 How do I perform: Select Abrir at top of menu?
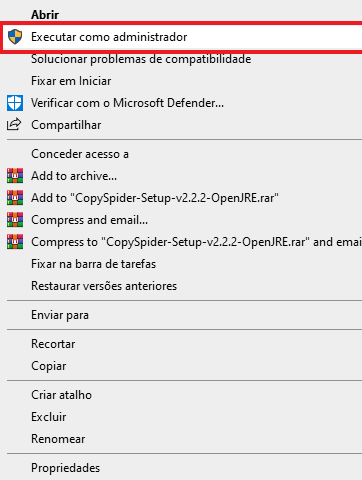tap(45, 15)
